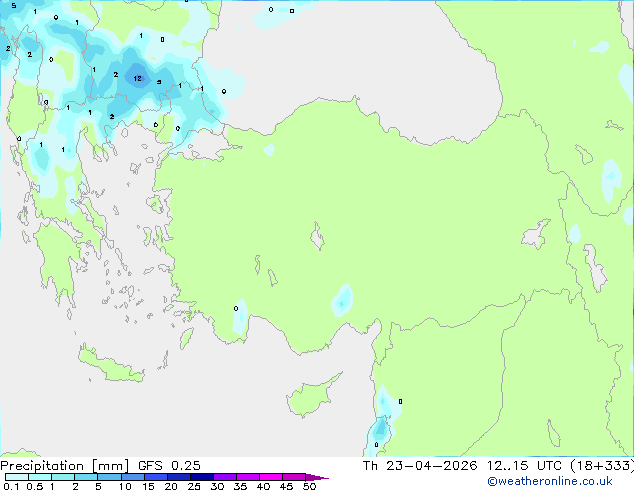
Task: Click the 0.5–1 mm legend color swatch
Action: click(40, 477)
